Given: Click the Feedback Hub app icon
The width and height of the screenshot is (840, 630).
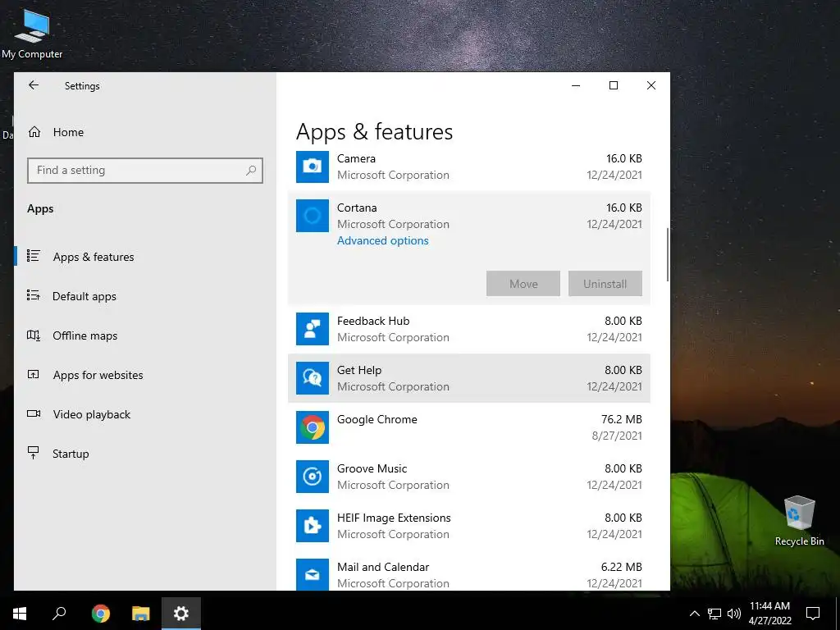Looking at the screenshot, I should pos(313,329).
